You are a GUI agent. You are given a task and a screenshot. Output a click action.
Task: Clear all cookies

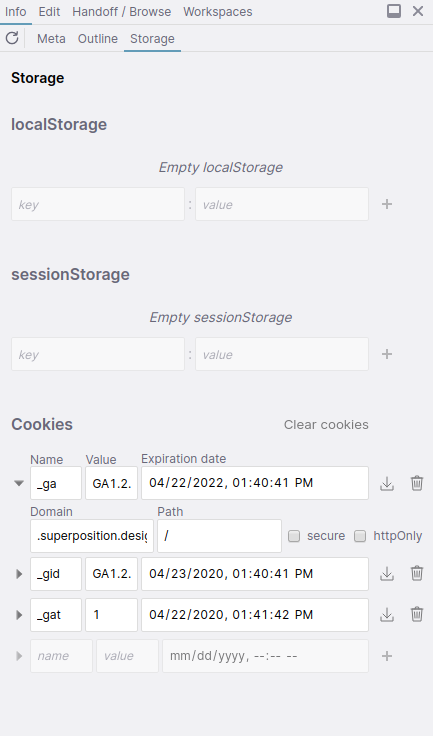pos(326,425)
